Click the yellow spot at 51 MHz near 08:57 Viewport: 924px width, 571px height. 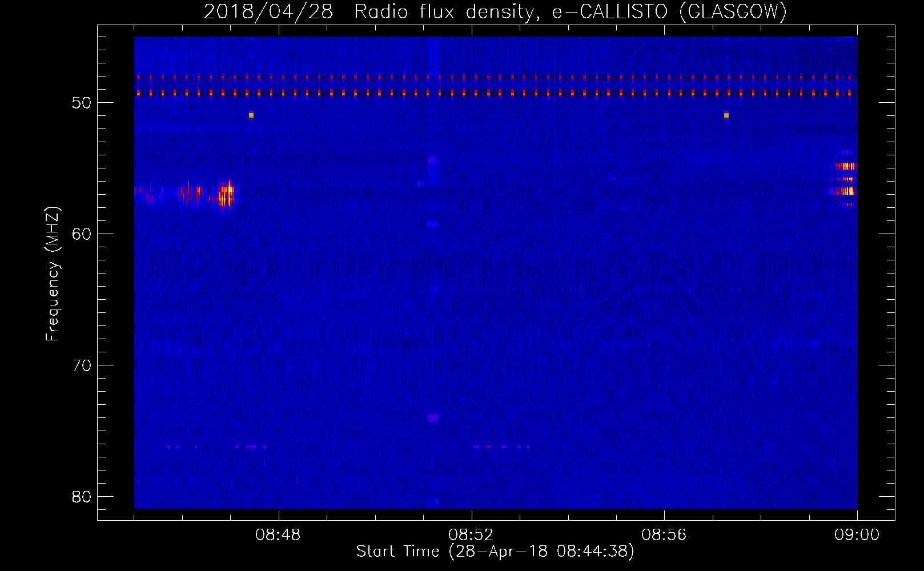[x=726, y=115]
